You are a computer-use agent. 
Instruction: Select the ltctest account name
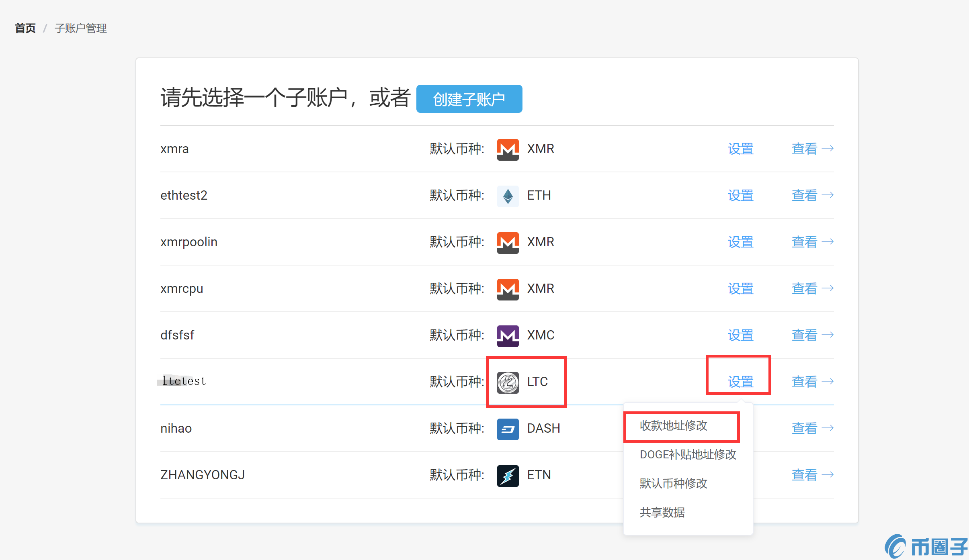[184, 381]
